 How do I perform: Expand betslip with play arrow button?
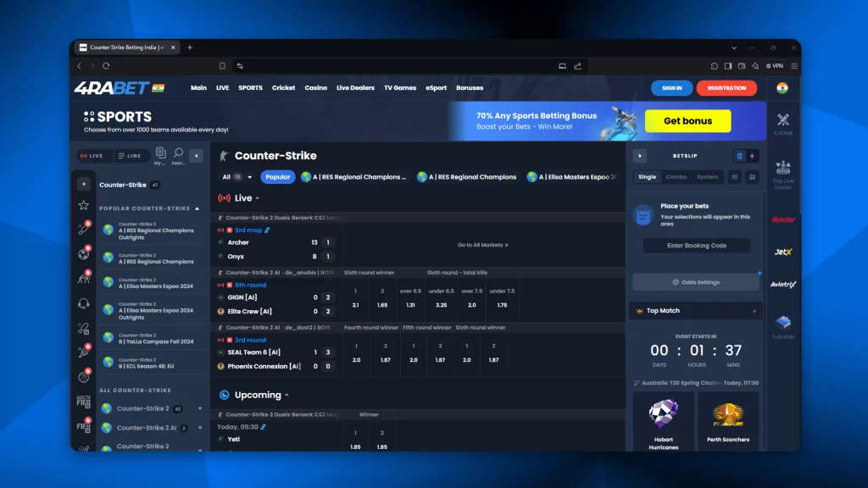[640, 156]
